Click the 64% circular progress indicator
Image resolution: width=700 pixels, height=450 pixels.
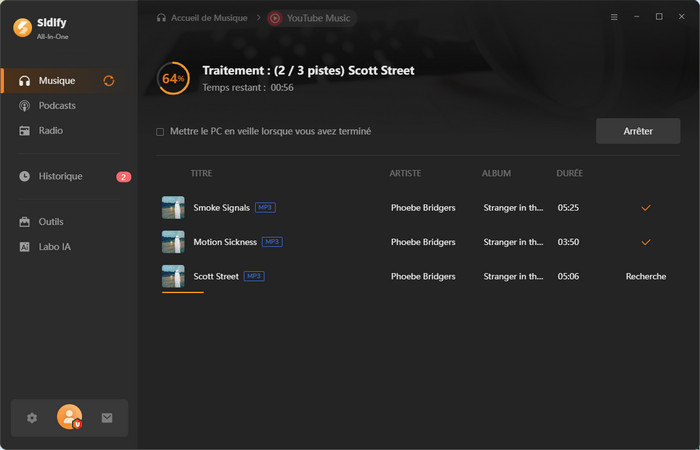coord(173,78)
